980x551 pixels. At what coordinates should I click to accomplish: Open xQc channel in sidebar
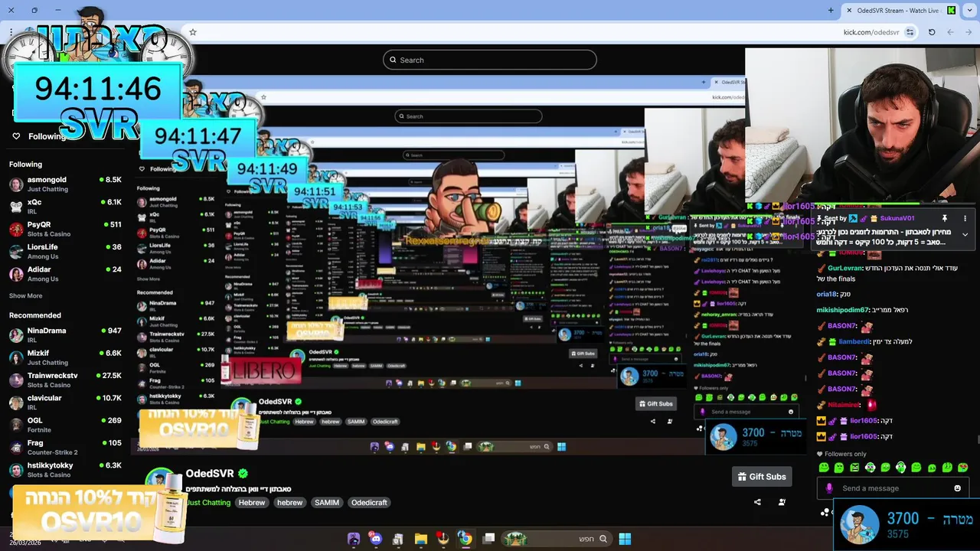[65, 206]
